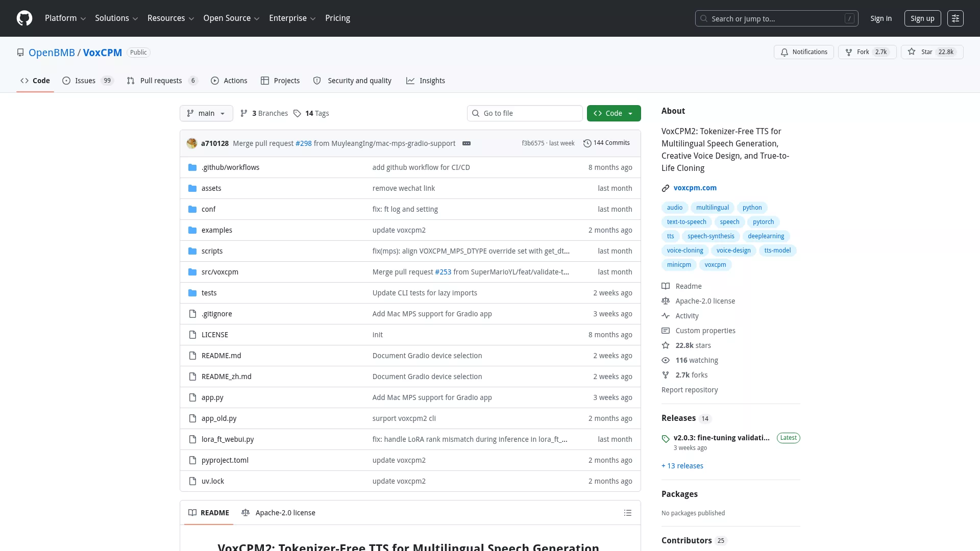Switch to the Pull requests tab

(162, 81)
